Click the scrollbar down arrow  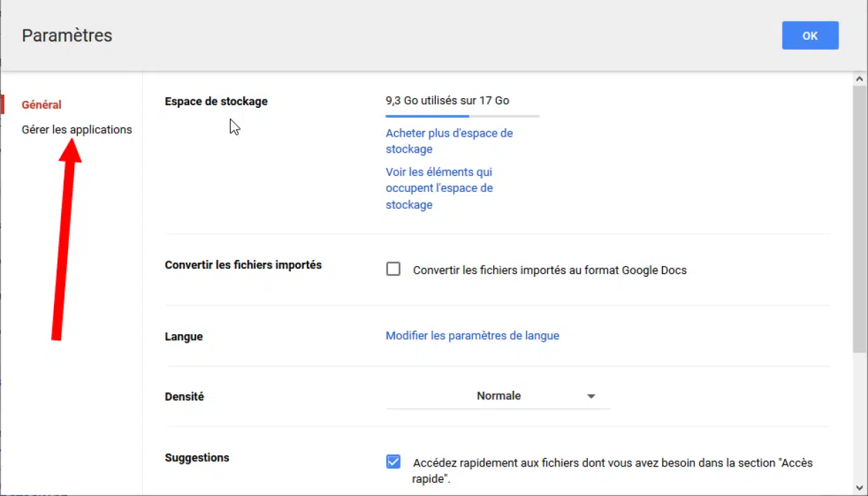pyautogui.click(x=860, y=487)
